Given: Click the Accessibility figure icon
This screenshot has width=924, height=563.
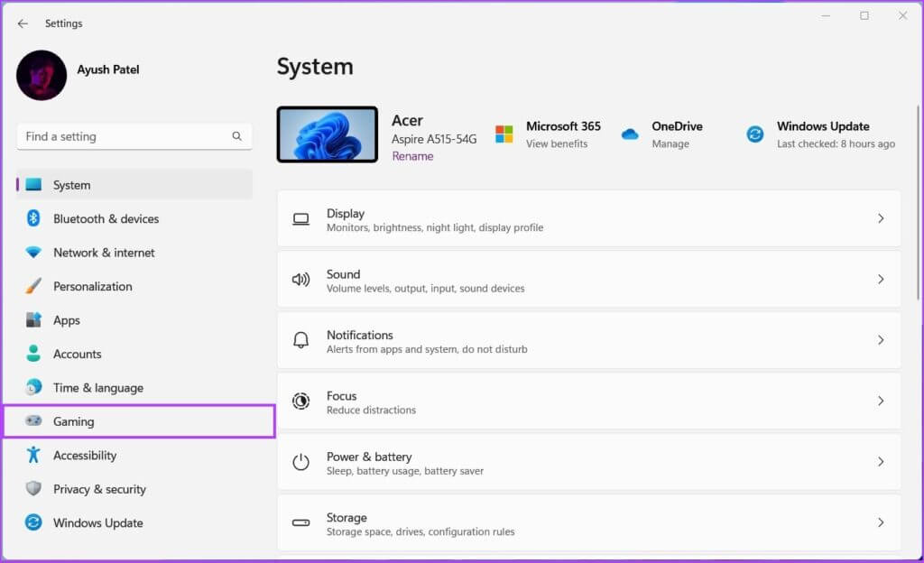Looking at the screenshot, I should [x=33, y=455].
